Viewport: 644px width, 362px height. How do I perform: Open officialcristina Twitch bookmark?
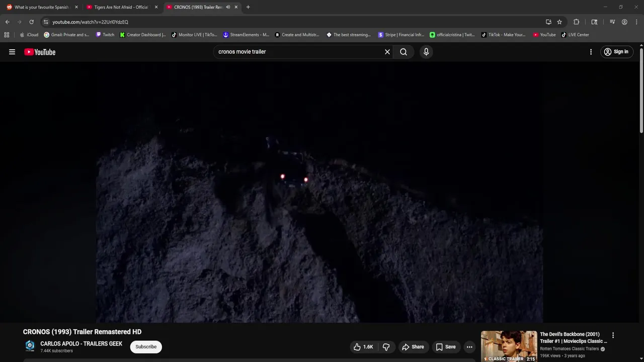(x=452, y=35)
